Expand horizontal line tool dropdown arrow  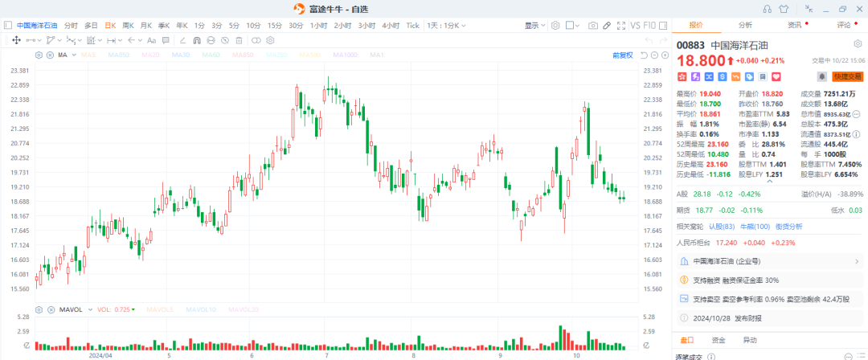point(39,40)
